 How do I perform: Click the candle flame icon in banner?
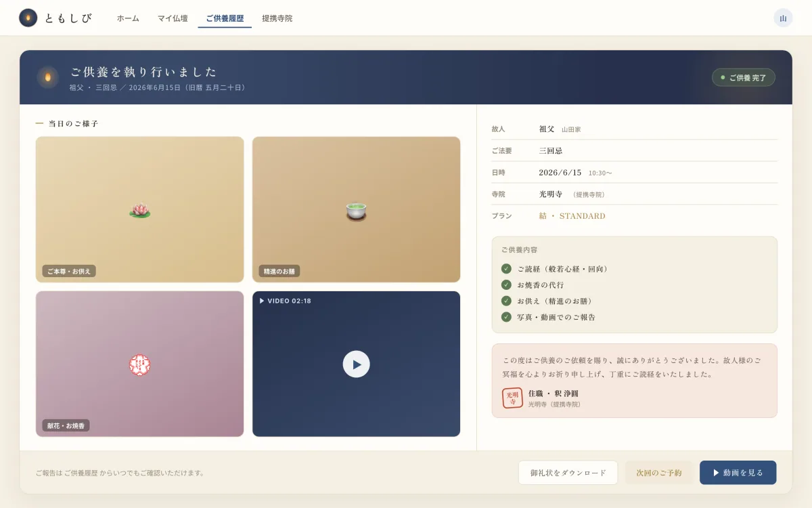click(x=47, y=77)
